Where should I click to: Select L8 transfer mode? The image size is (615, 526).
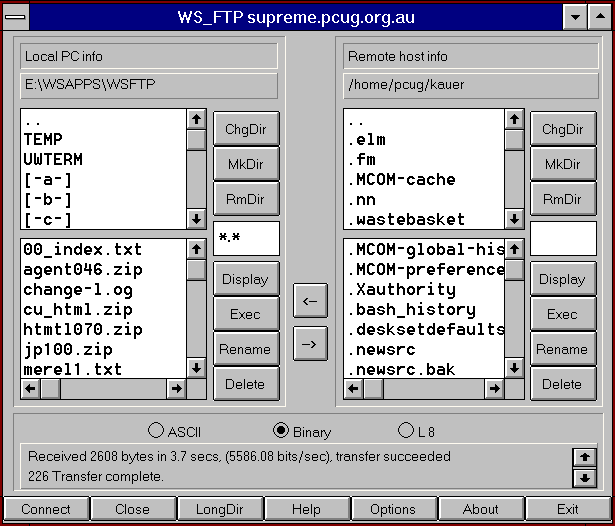[416, 431]
